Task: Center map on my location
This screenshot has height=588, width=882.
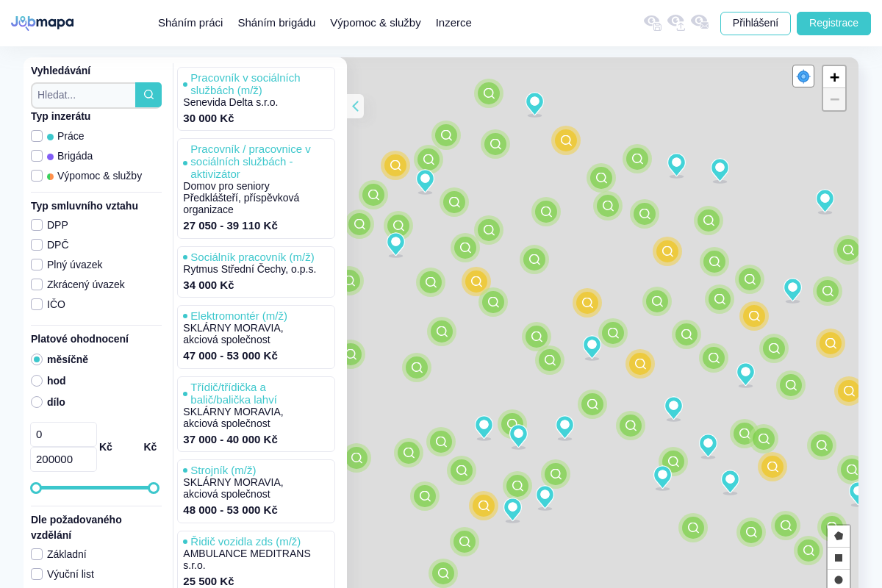Action: coord(803,76)
